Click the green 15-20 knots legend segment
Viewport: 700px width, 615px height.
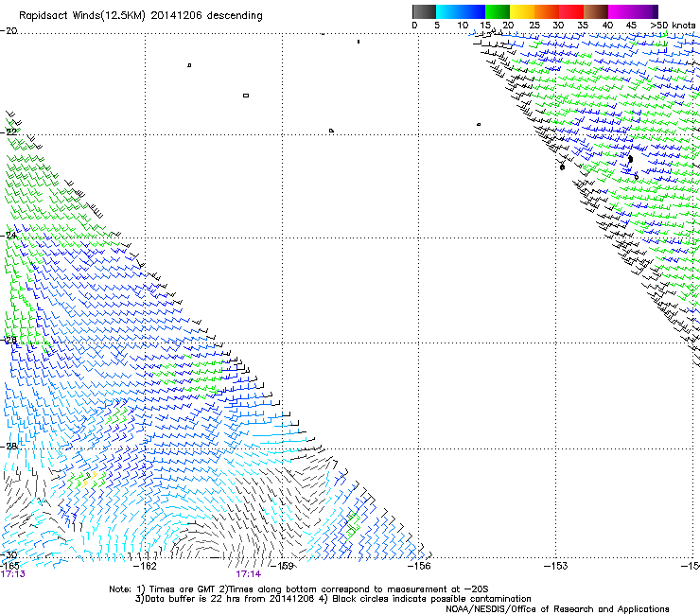point(498,11)
